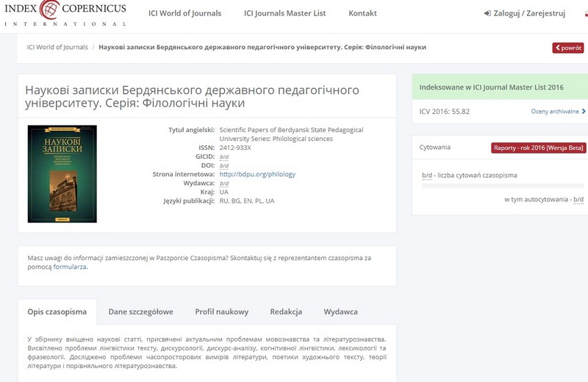Click the b/d autocytowania value

pyautogui.click(x=578, y=199)
